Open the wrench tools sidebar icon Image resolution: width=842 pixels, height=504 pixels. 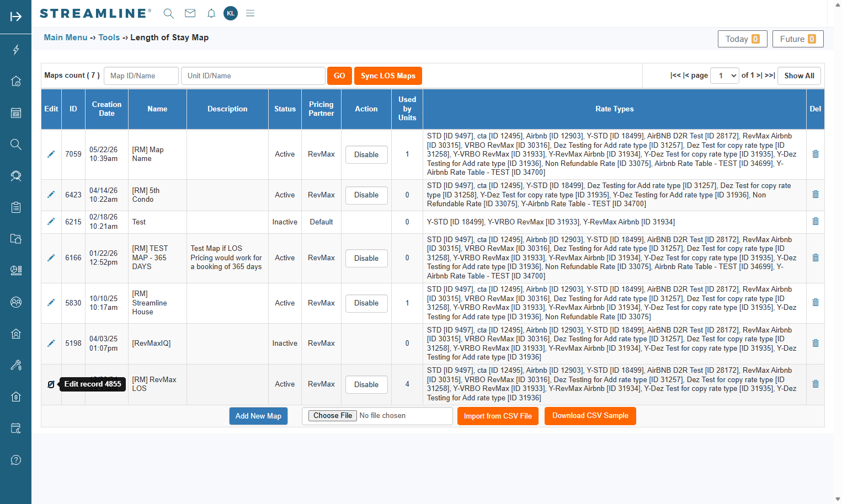click(x=16, y=365)
